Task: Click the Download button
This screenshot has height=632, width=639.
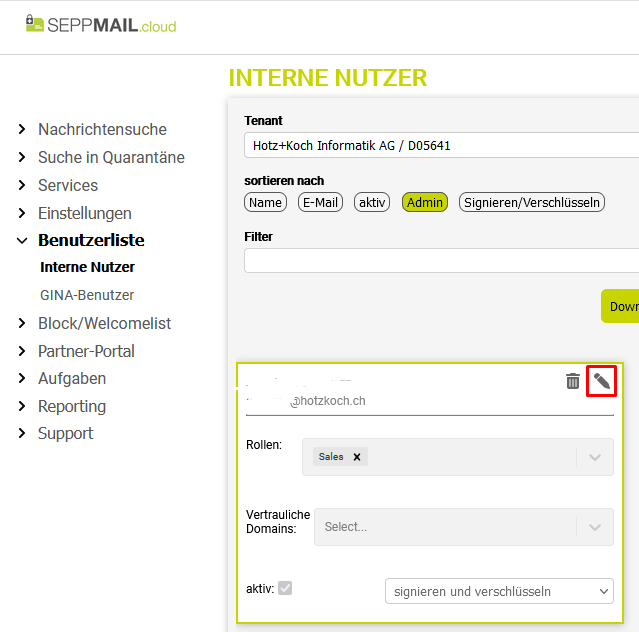Action: tap(621, 306)
